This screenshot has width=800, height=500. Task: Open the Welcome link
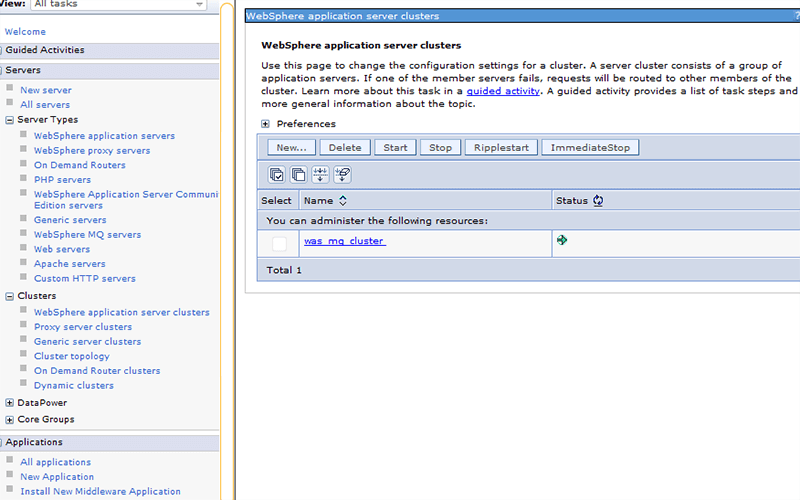[25, 32]
